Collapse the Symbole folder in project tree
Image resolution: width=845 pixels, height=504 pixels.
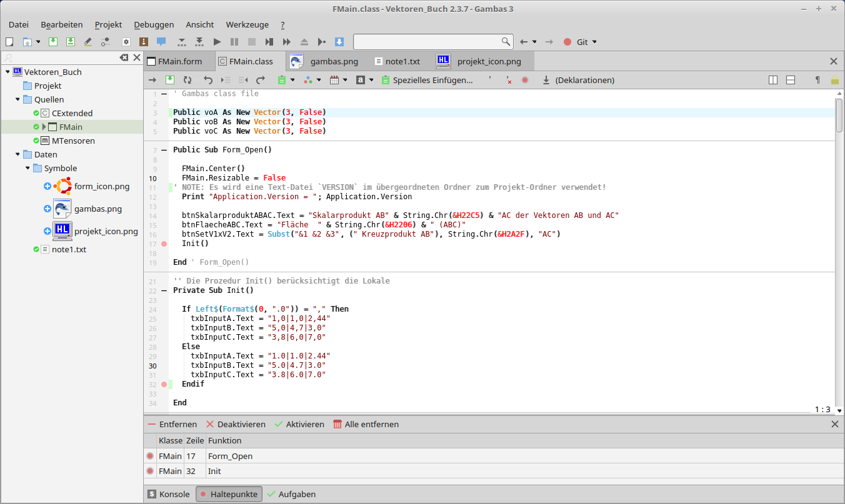click(27, 168)
